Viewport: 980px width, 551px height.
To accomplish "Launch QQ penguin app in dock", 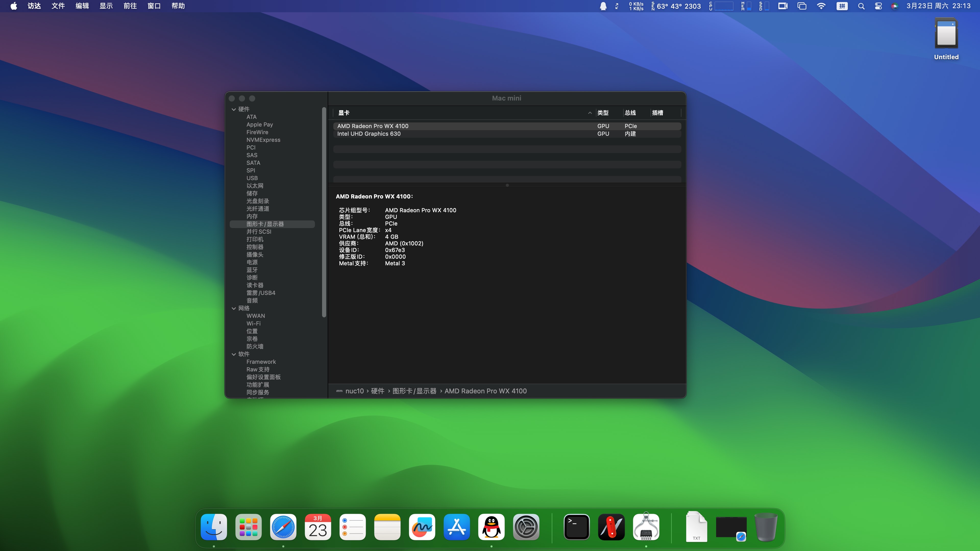I will (491, 527).
